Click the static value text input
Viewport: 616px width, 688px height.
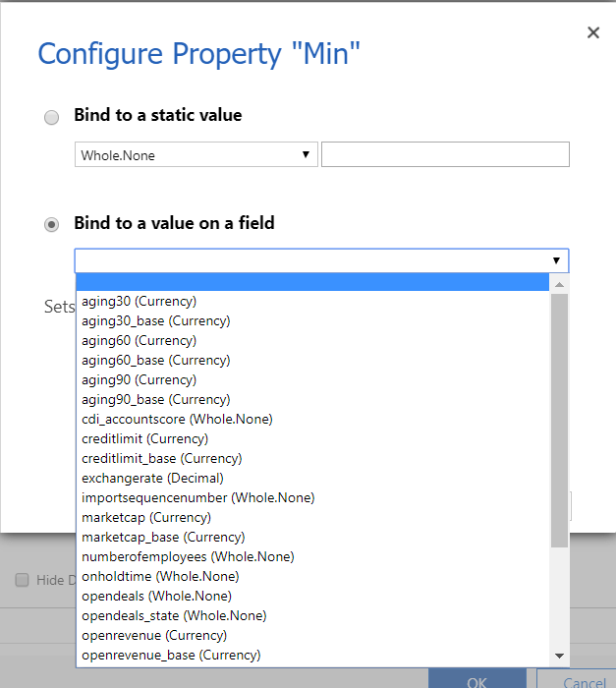(445, 155)
